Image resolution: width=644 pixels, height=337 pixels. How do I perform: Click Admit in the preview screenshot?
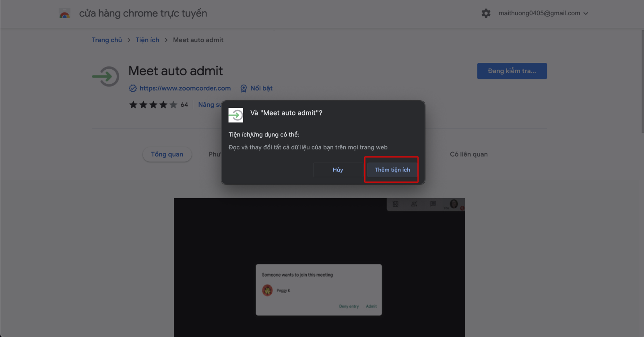372,306
